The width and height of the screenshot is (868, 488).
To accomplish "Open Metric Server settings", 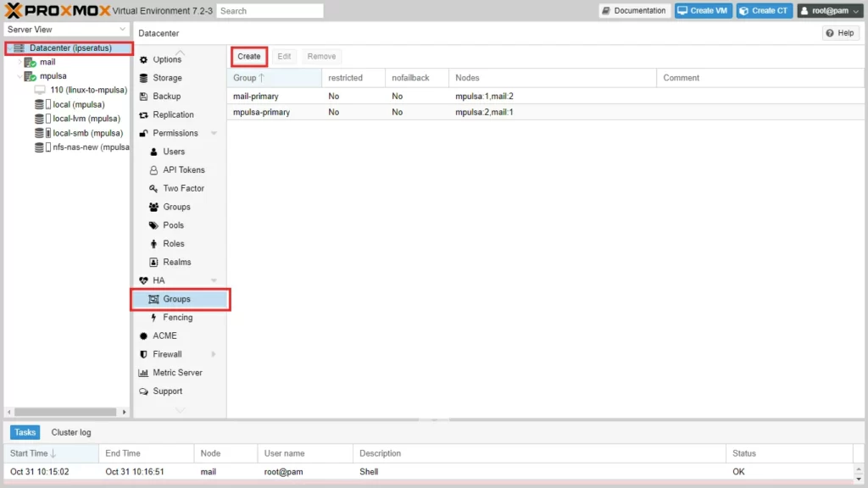I will 176,373.
